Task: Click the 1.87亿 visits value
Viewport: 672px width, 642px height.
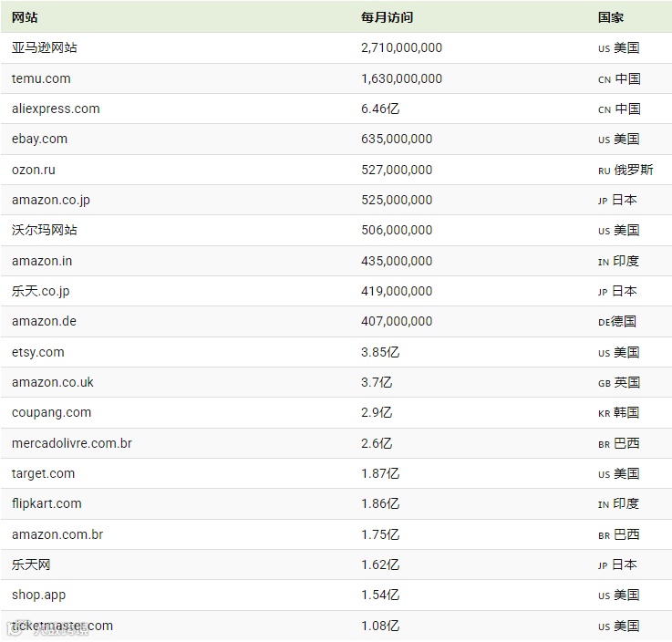Action: 380,473
